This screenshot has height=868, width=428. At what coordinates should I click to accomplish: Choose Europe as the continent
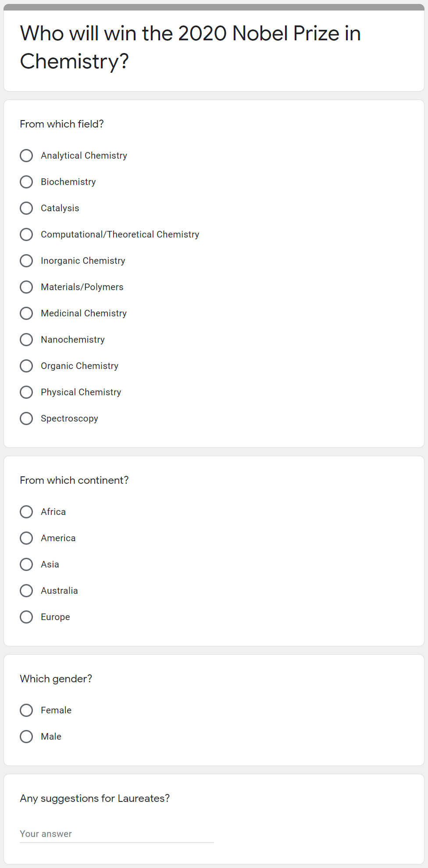[26, 617]
